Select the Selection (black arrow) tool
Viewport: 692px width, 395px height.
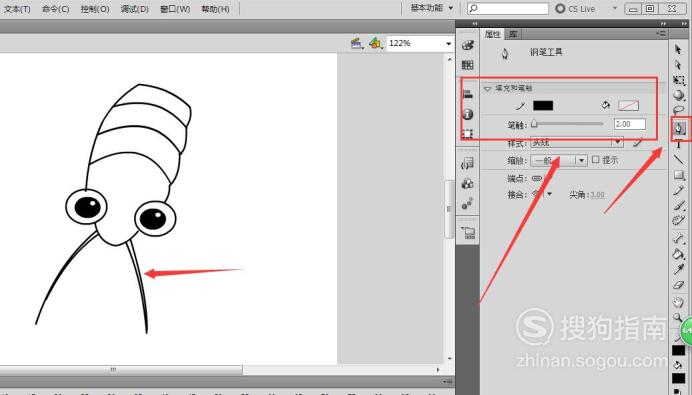(x=678, y=49)
